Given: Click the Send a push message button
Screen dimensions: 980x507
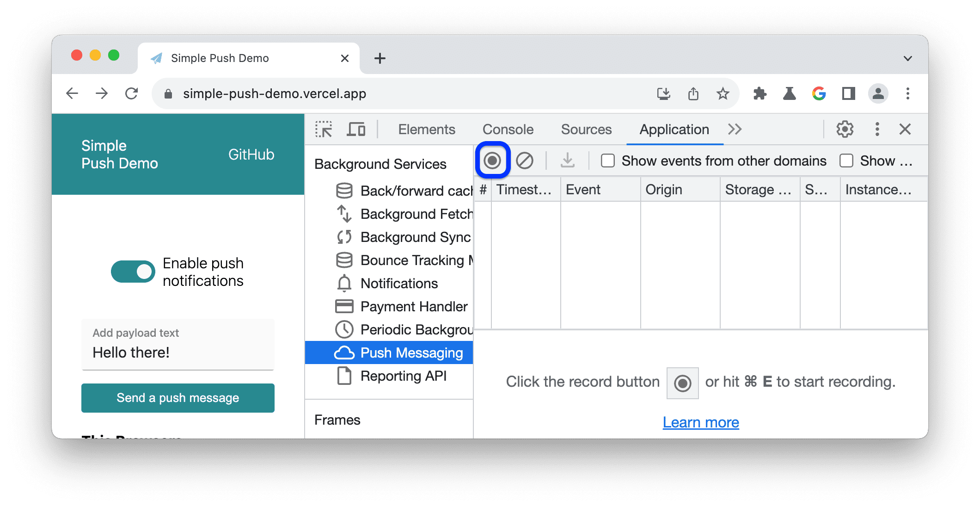Looking at the screenshot, I should pos(177,397).
